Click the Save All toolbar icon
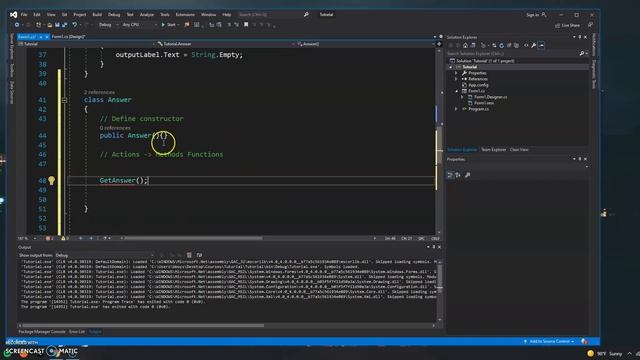 (x=64, y=25)
